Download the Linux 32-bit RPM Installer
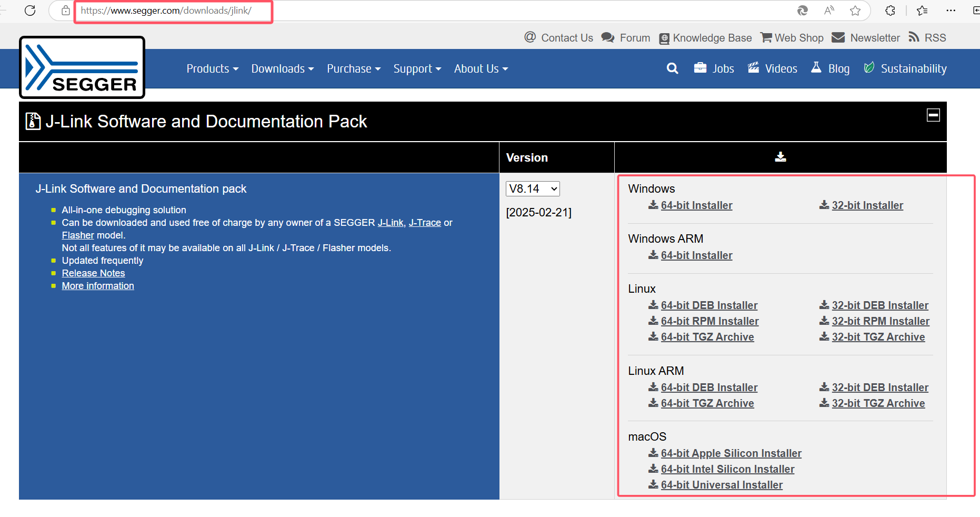Viewport: 980px width, 517px height. tap(881, 321)
